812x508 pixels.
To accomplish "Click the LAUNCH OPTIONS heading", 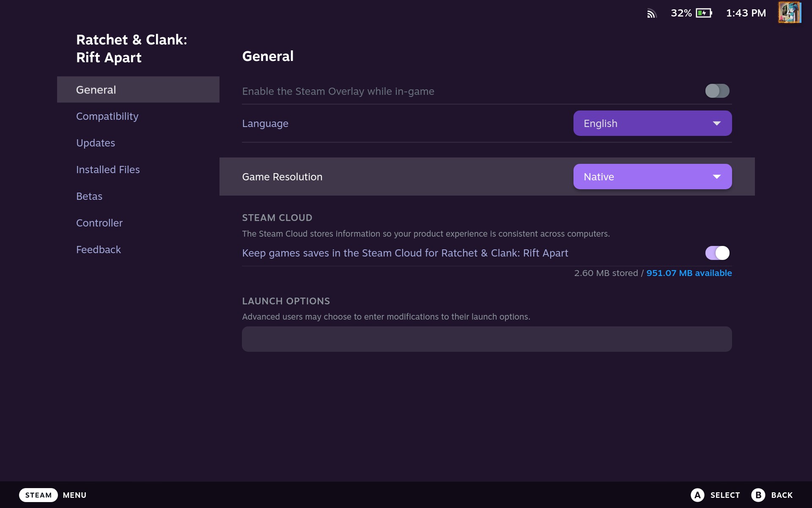I will click(286, 301).
